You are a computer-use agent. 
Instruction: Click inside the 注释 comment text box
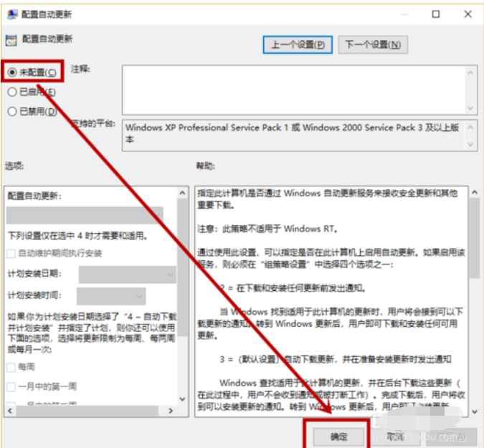[293, 89]
